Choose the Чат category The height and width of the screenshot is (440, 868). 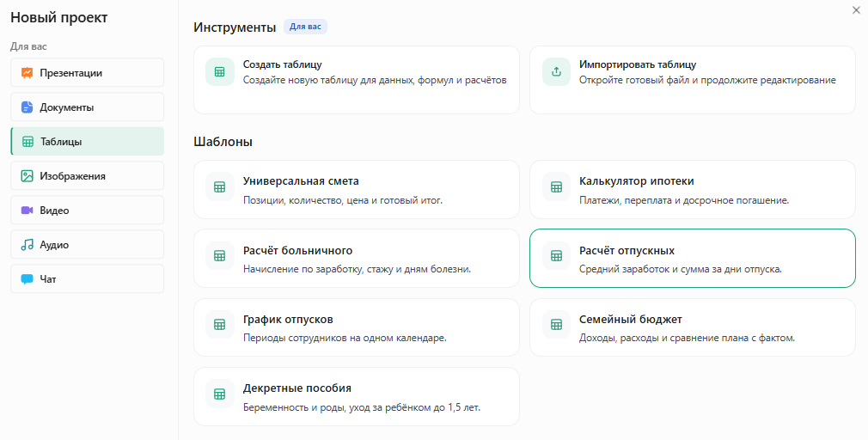click(x=88, y=278)
